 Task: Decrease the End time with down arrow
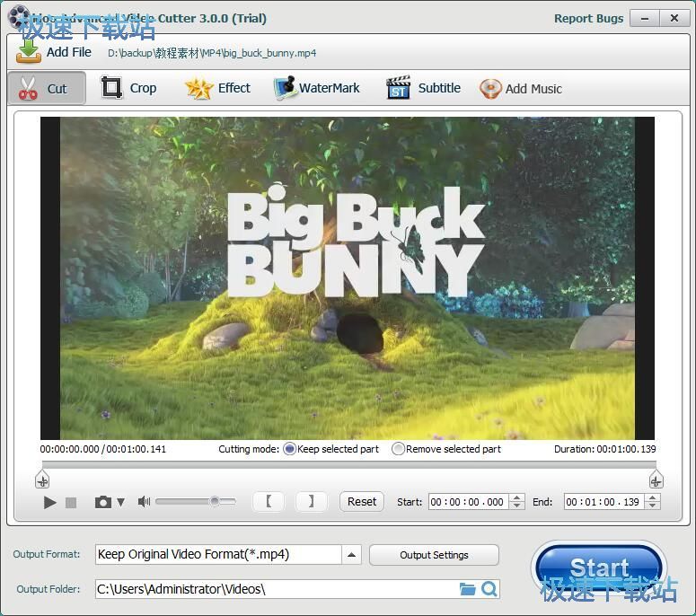(x=653, y=506)
